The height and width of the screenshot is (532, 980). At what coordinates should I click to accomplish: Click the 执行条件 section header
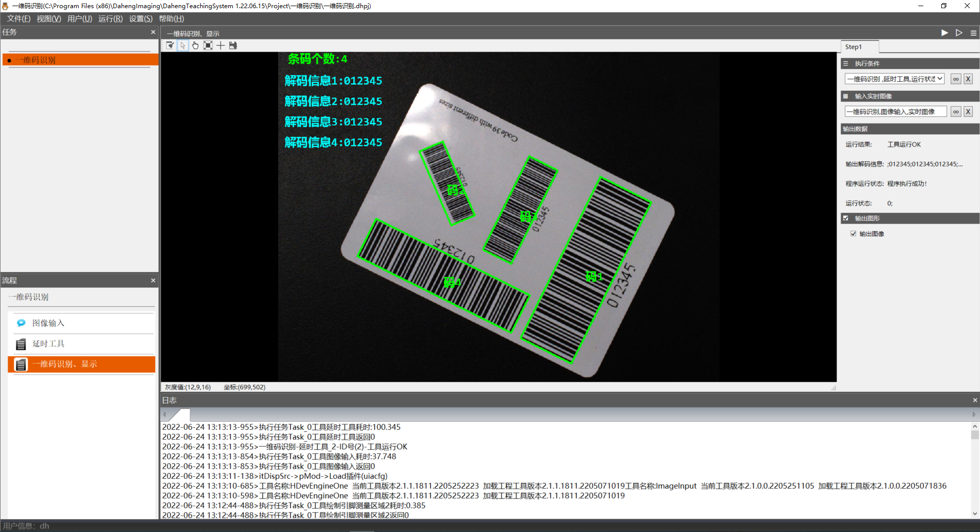(x=910, y=64)
